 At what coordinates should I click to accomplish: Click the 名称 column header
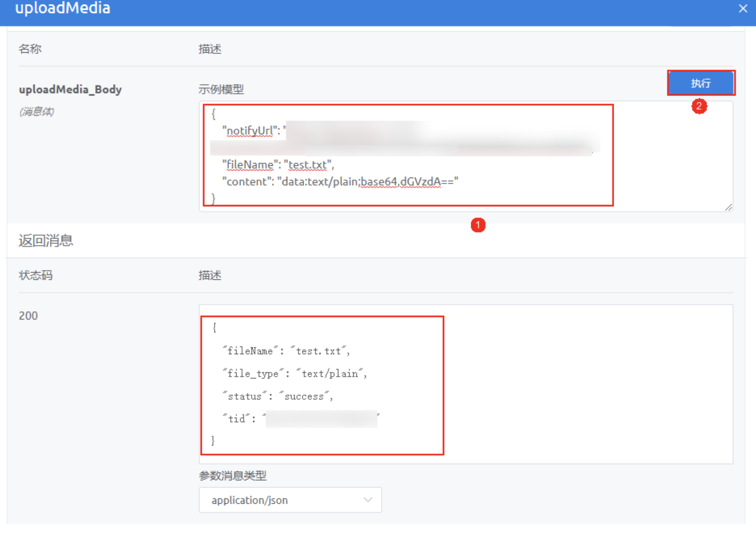click(30, 49)
